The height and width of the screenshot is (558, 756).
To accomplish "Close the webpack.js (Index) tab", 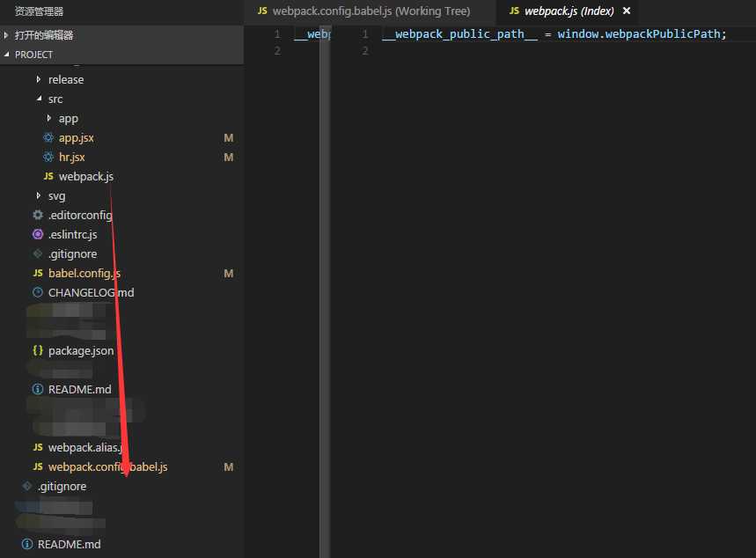I will [x=627, y=11].
